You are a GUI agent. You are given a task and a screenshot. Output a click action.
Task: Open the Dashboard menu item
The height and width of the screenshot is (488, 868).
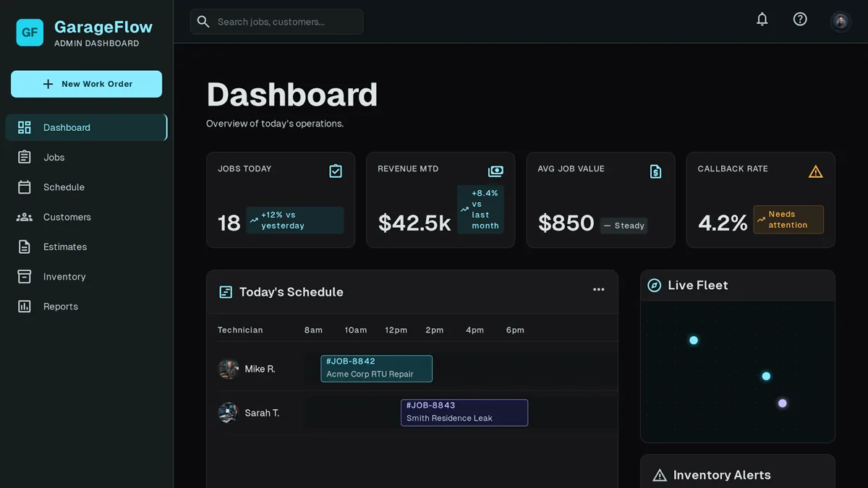coord(86,127)
